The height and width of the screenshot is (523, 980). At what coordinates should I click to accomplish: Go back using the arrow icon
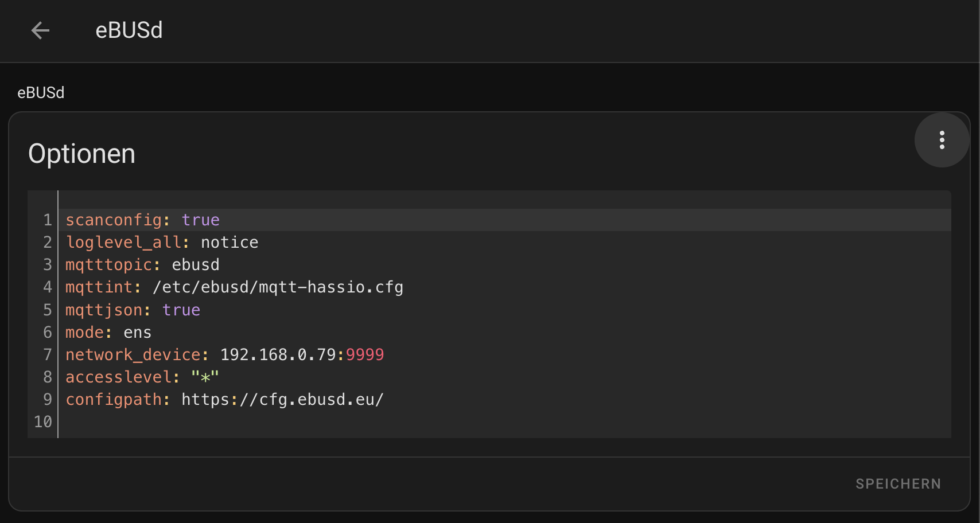(40, 30)
